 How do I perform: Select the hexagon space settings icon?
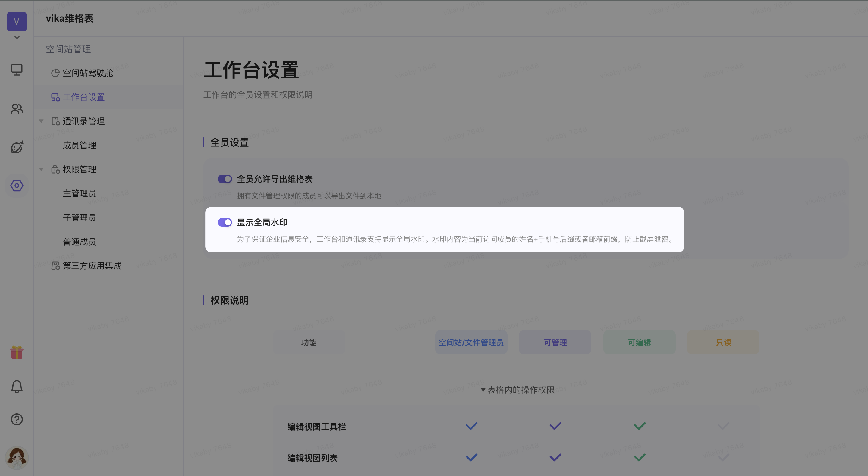17,185
